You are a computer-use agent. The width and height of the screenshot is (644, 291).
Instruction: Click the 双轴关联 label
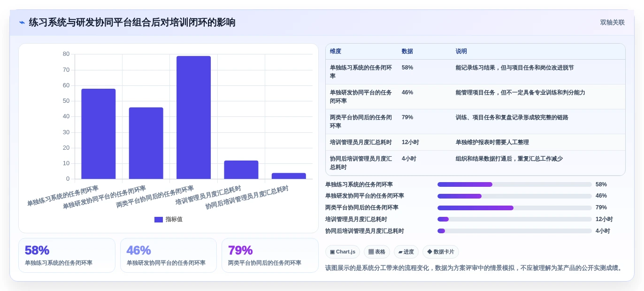coord(612,23)
